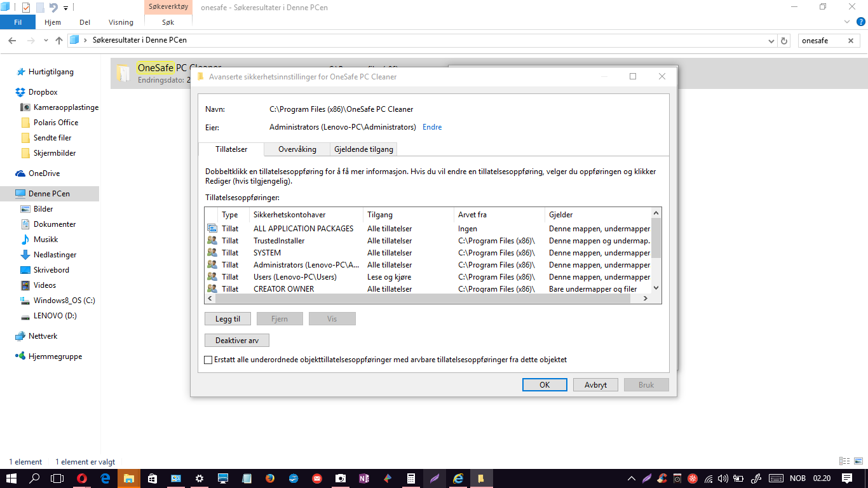Screen dimensions: 868x488
Task: Open recent locations dropdown arrow
Action: (46, 41)
